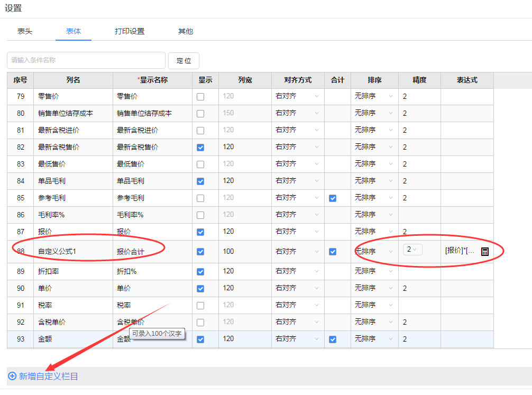Edit the 显示名称 field containing 报价合计
This screenshot has width=532, height=395.
click(152, 252)
